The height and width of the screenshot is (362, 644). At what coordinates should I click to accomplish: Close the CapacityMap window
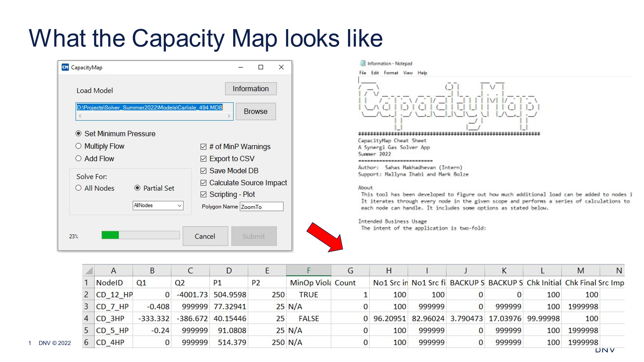point(281,67)
